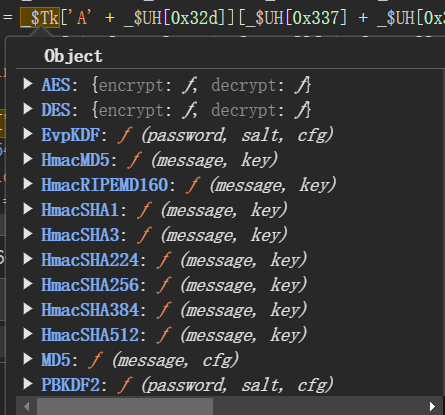The width and height of the screenshot is (445, 415).
Task: Click the 0x337 hex literal in code
Action: pyautogui.click(x=315, y=17)
